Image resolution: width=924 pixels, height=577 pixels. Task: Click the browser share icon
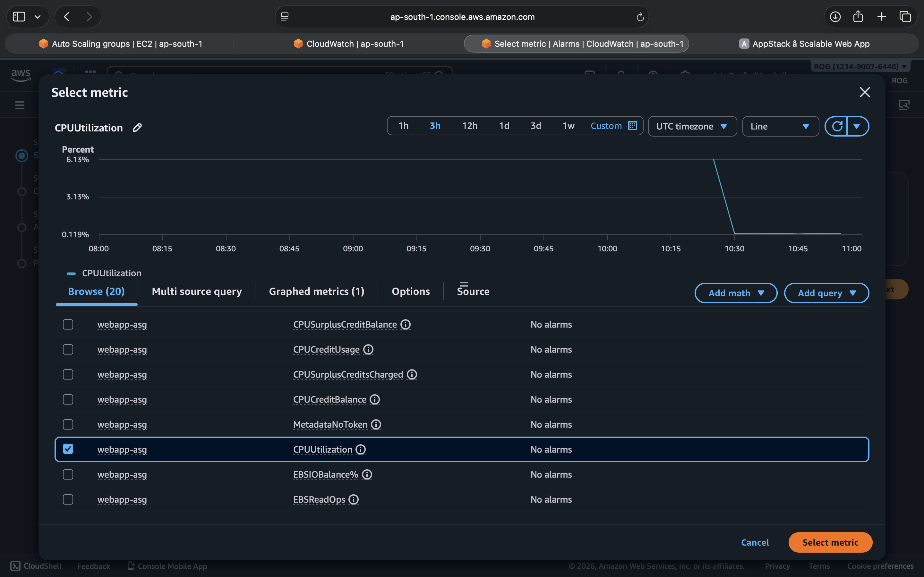pyautogui.click(x=858, y=17)
